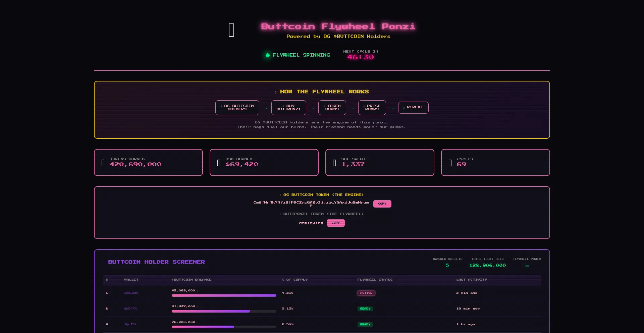Screen dimensions: 644x333
Task: Copy the OG Buttcoin token address
Action: point(382,204)
